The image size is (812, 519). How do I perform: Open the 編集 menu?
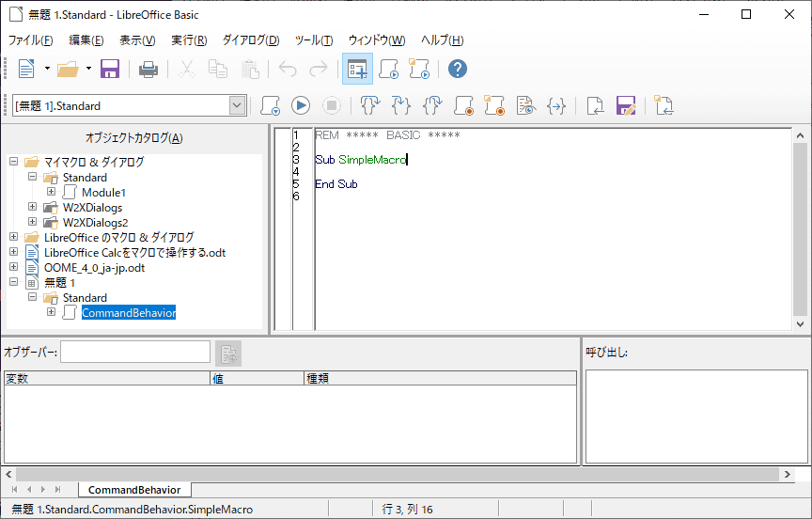point(86,40)
